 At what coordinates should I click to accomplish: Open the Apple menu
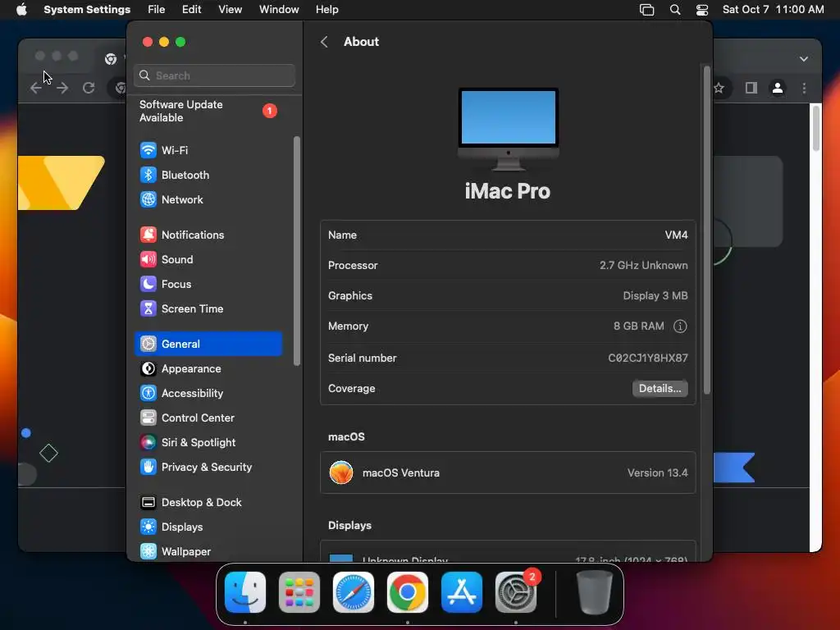coord(21,10)
